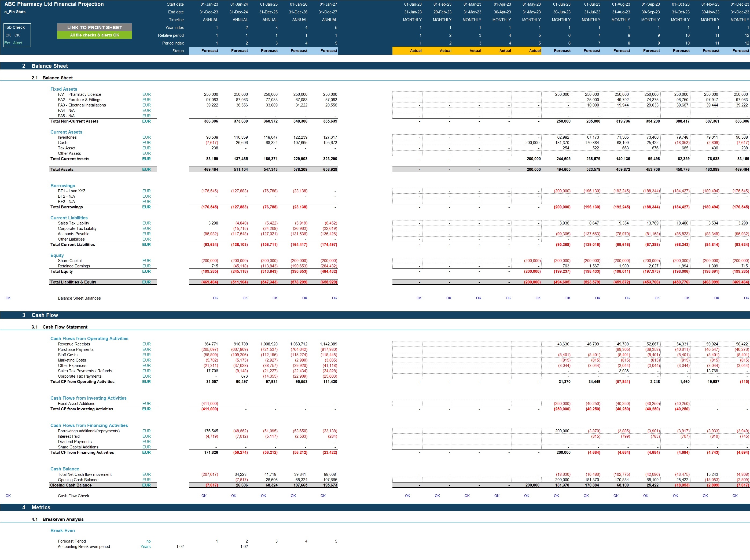750x560 pixels.
Task: Select the Total Equity label
Action: [62, 271]
